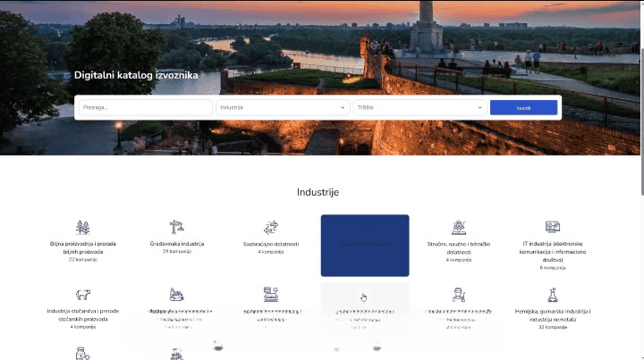Click the blue Search button
This screenshot has height=360, width=644.
coord(523,107)
